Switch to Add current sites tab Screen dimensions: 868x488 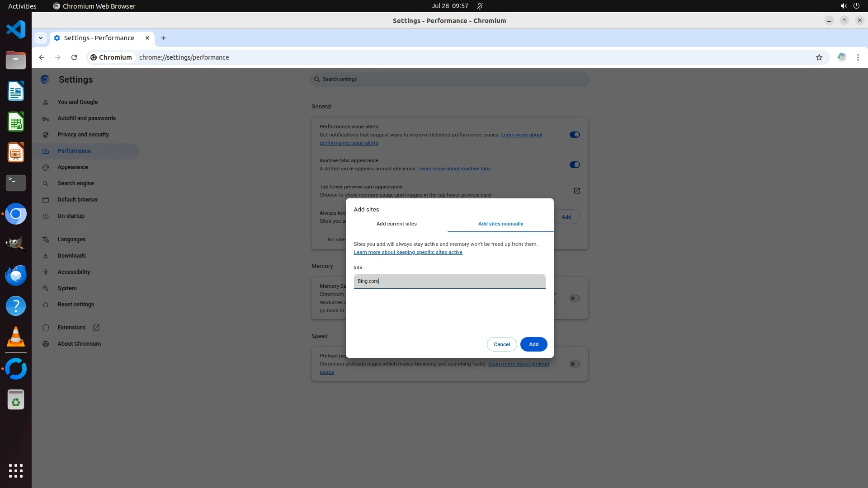coord(396,224)
